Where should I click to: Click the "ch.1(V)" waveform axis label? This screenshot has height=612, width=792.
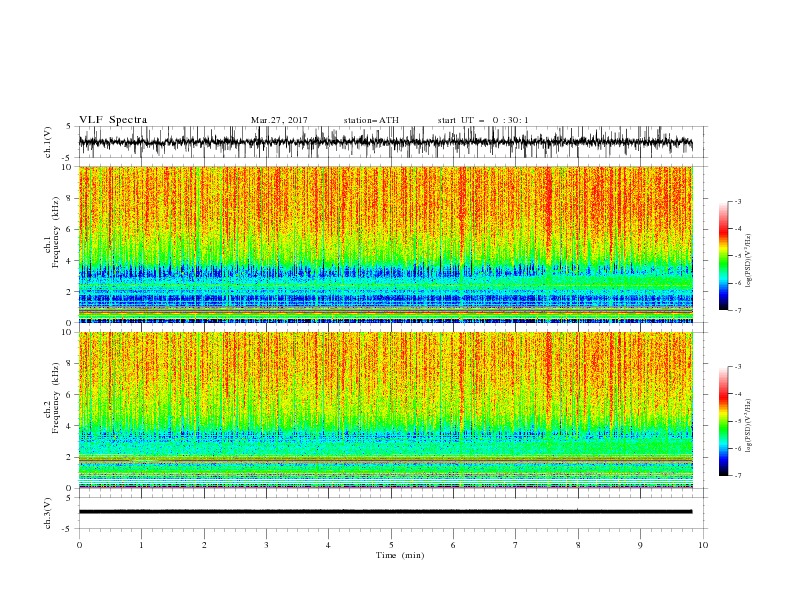click(x=48, y=142)
